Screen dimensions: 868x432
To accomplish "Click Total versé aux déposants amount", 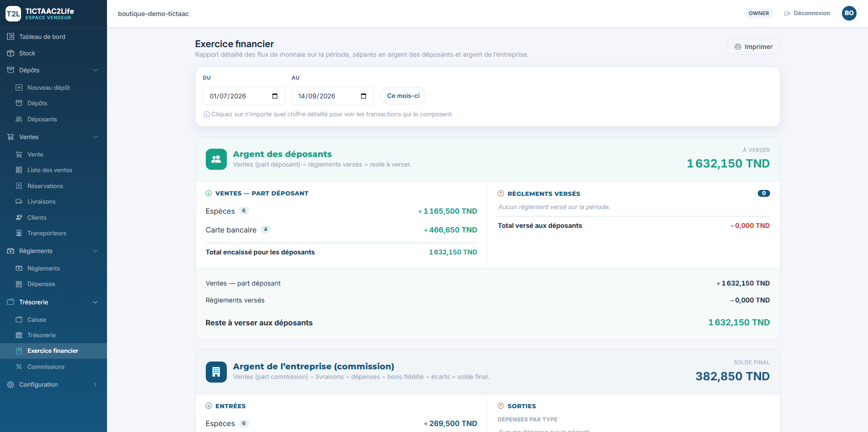I will click(x=750, y=226).
